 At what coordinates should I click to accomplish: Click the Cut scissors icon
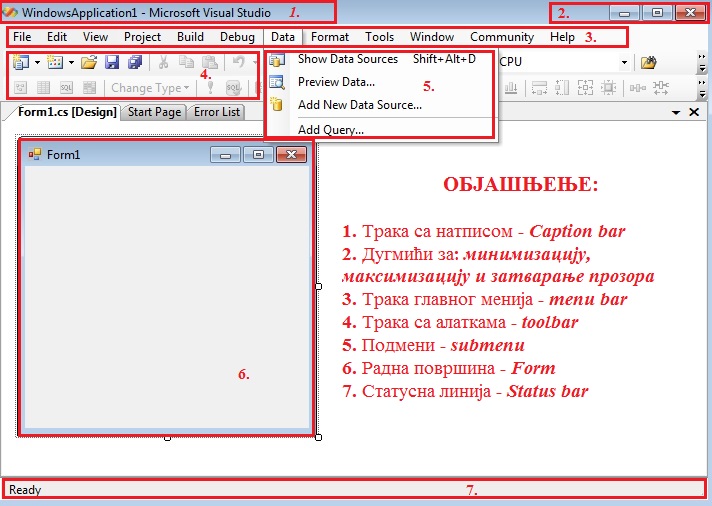(x=163, y=62)
